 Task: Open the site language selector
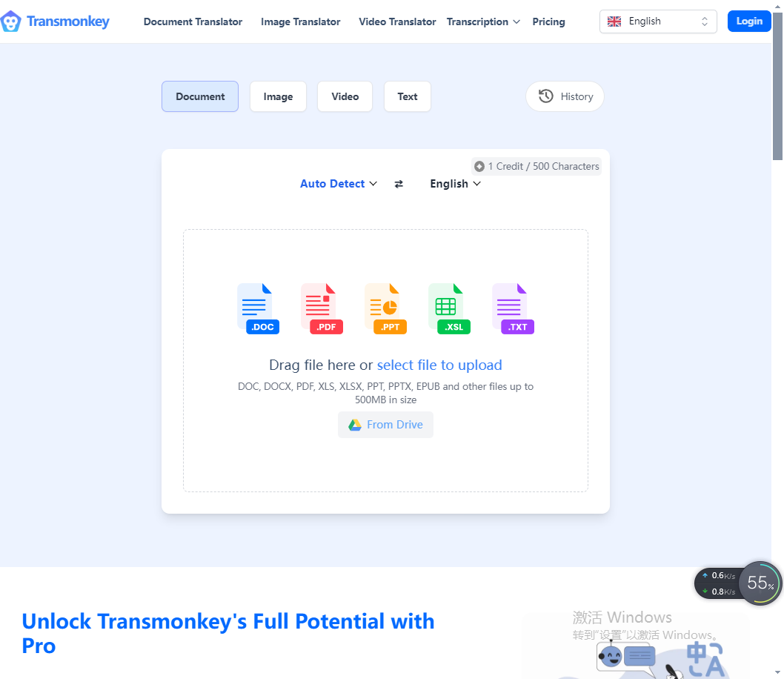click(x=658, y=21)
